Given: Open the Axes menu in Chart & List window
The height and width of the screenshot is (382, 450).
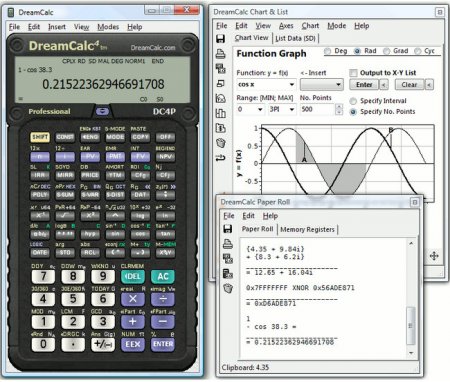Looking at the screenshot, I should 286,26.
